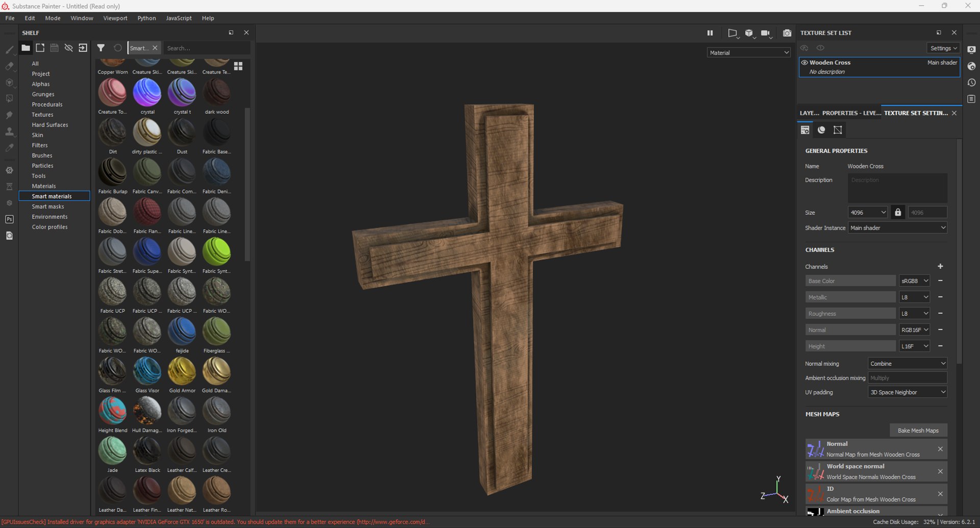Open the UV tiles settings tab icon
This screenshot has height=528, width=980.
pyautogui.click(x=838, y=130)
